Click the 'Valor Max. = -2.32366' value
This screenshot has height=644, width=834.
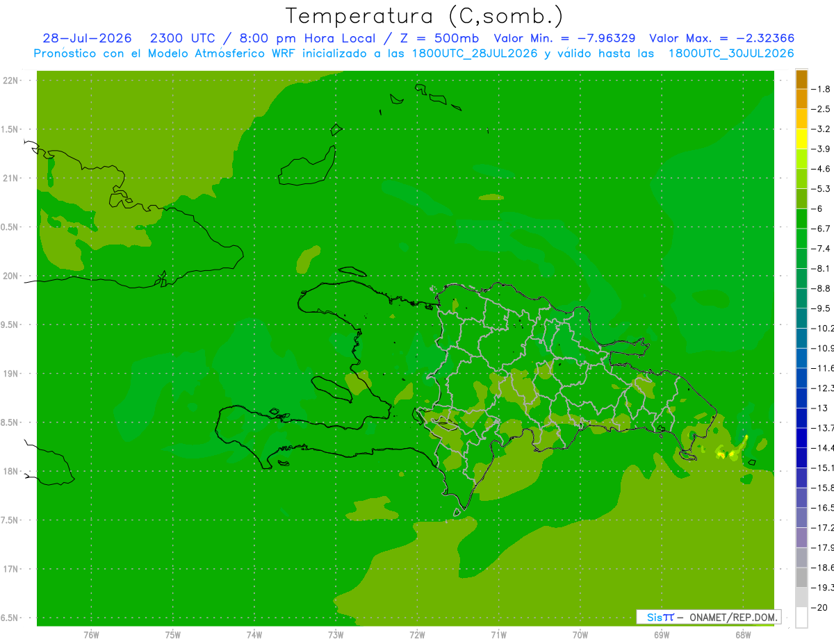(x=721, y=38)
